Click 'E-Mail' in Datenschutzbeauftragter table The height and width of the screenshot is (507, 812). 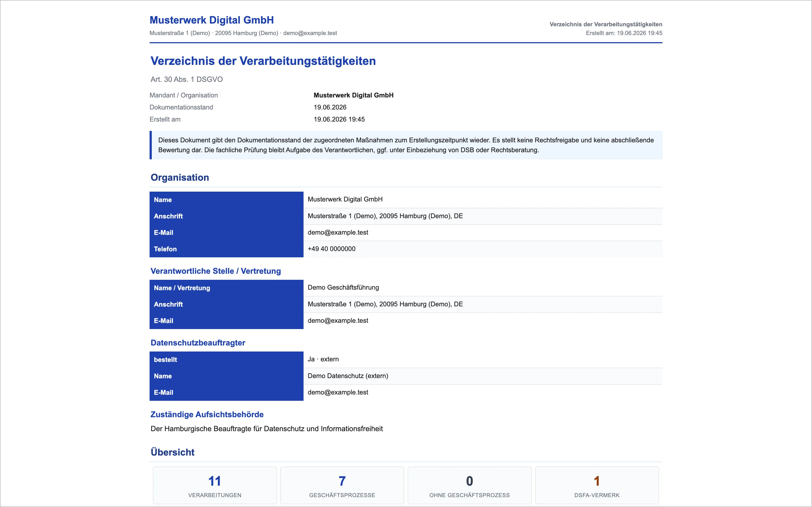227,393
